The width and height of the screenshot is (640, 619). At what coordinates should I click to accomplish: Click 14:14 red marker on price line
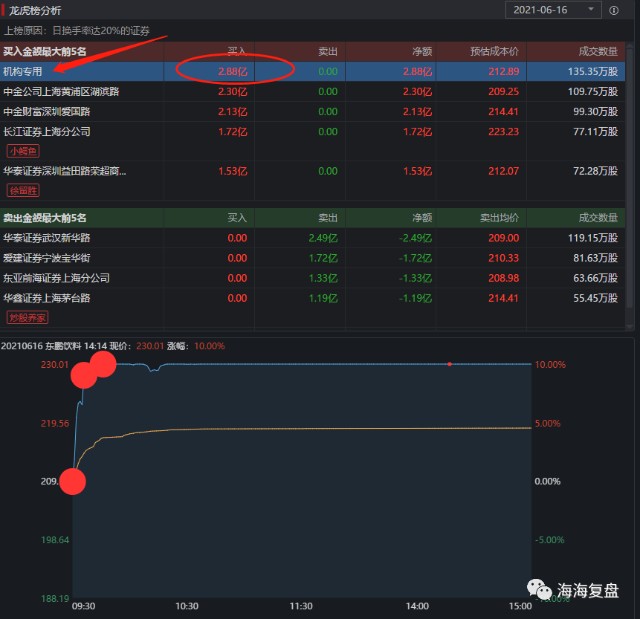click(449, 364)
